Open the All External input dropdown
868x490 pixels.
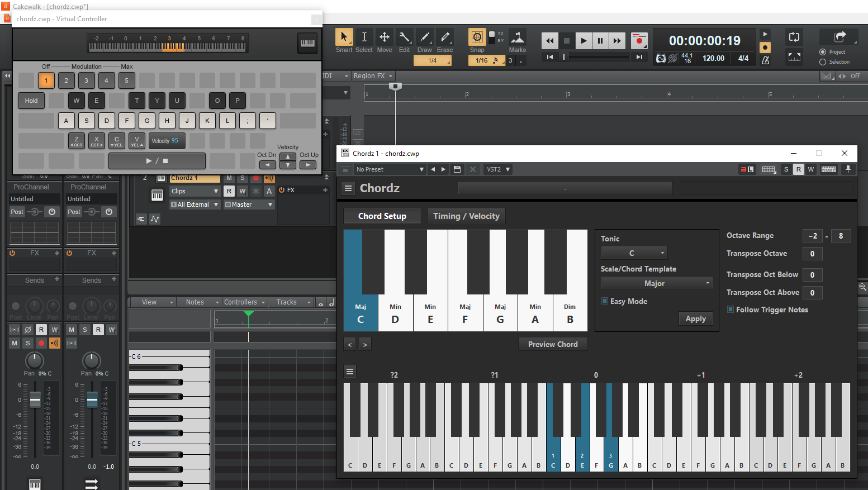coord(195,204)
